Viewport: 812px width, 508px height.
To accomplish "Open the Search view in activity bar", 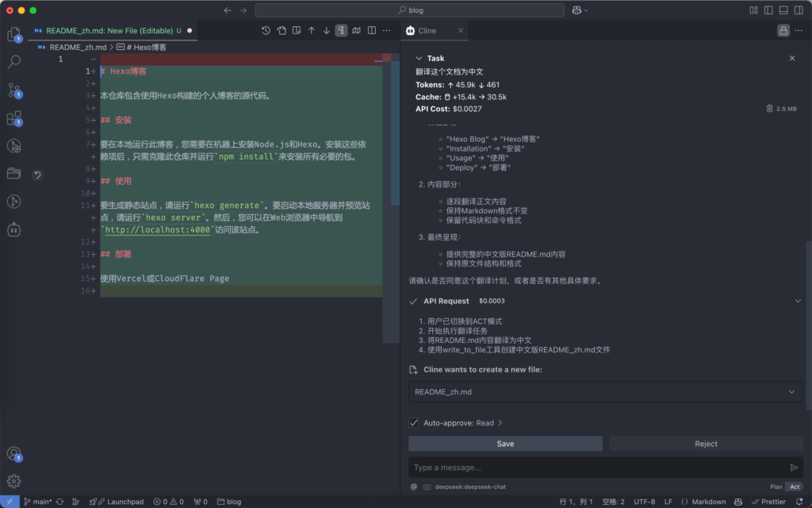I will [x=14, y=62].
